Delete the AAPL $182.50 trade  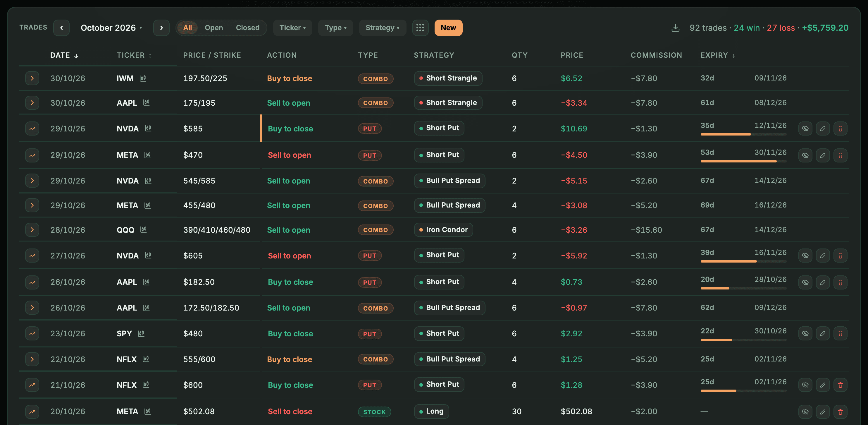tap(840, 282)
